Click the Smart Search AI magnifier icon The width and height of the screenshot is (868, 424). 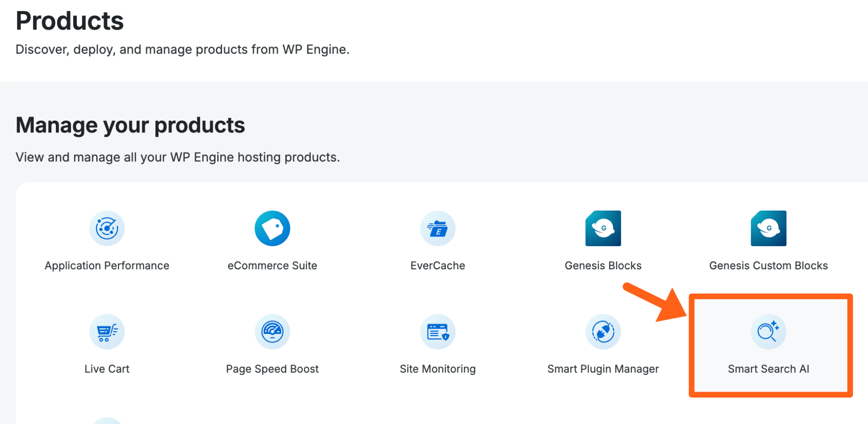[768, 332]
